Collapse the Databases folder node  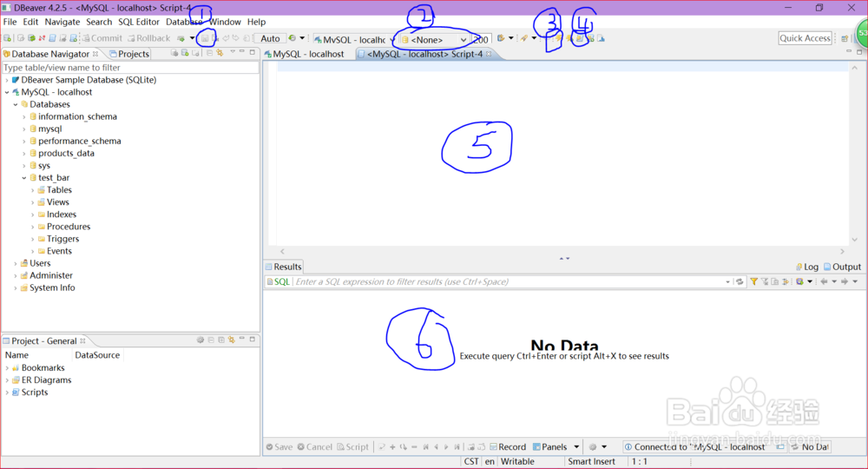16,104
